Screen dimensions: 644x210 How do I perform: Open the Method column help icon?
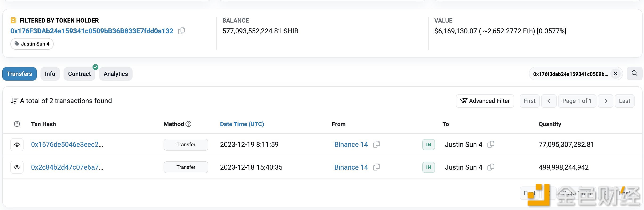click(x=189, y=124)
